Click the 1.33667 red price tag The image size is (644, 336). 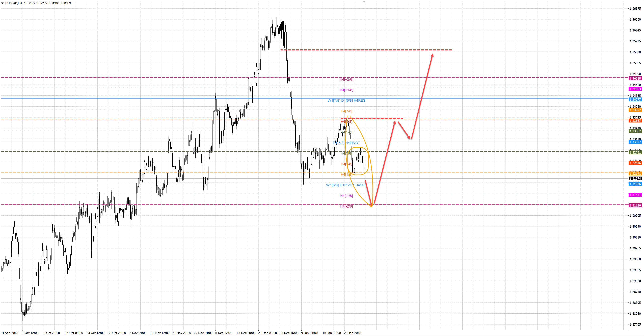click(635, 121)
